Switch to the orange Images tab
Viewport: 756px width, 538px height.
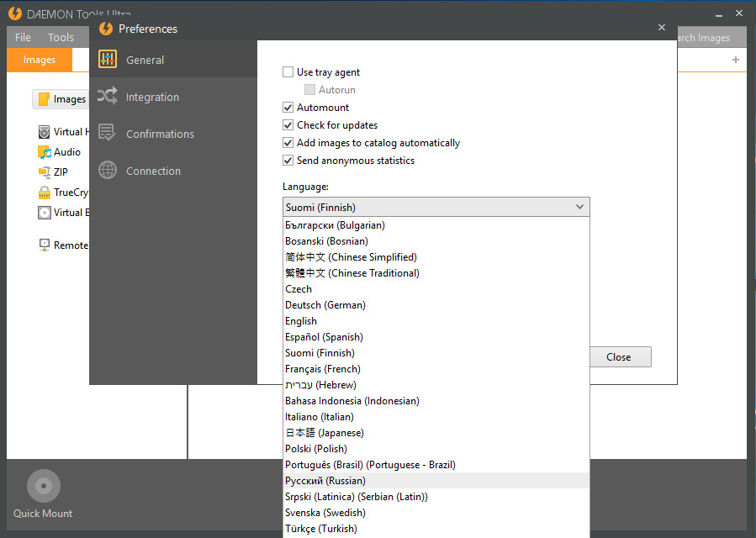pos(40,60)
